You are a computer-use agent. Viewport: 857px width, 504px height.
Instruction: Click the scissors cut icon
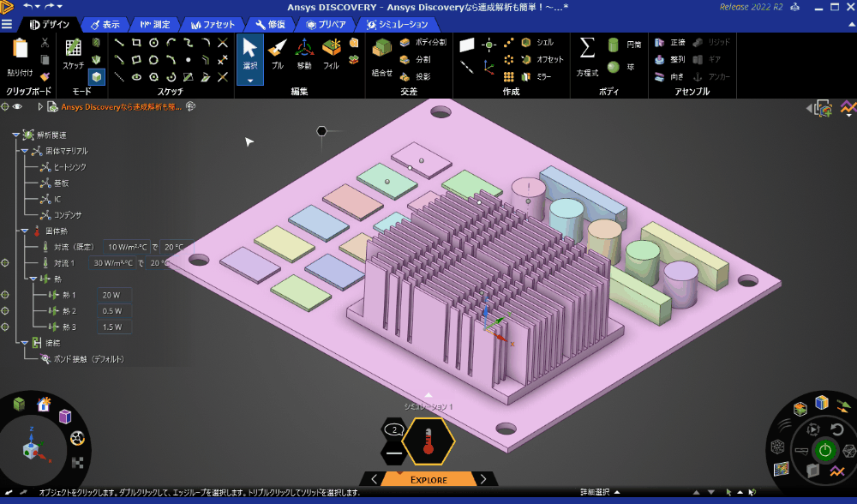[x=45, y=43]
